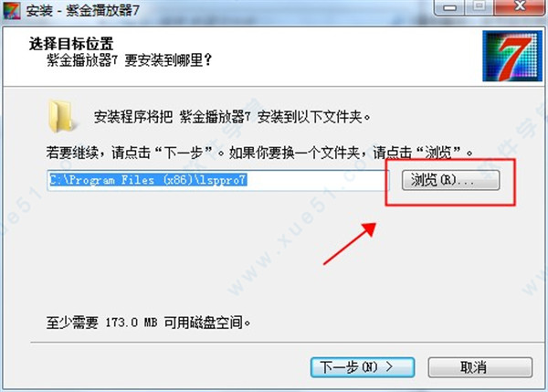Screen dimensions: 548x392
Task: Continue with the 下一步(N) > button
Action: (x=363, y=367)
